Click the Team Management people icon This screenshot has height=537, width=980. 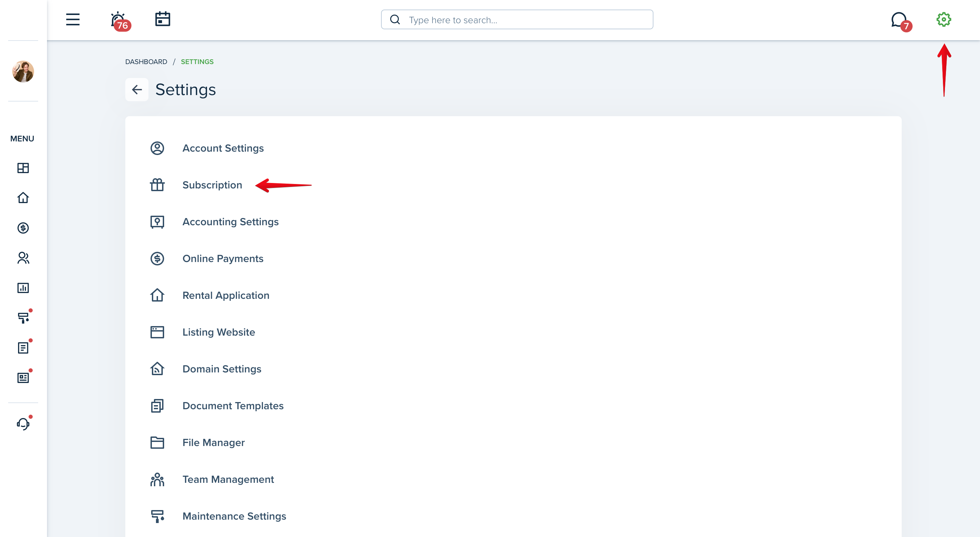coord(157,479)
